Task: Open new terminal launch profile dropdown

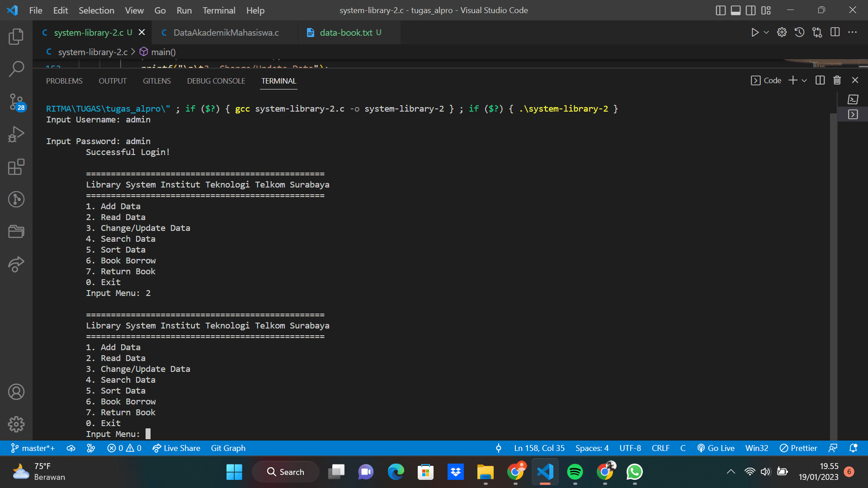Action: 804,80
